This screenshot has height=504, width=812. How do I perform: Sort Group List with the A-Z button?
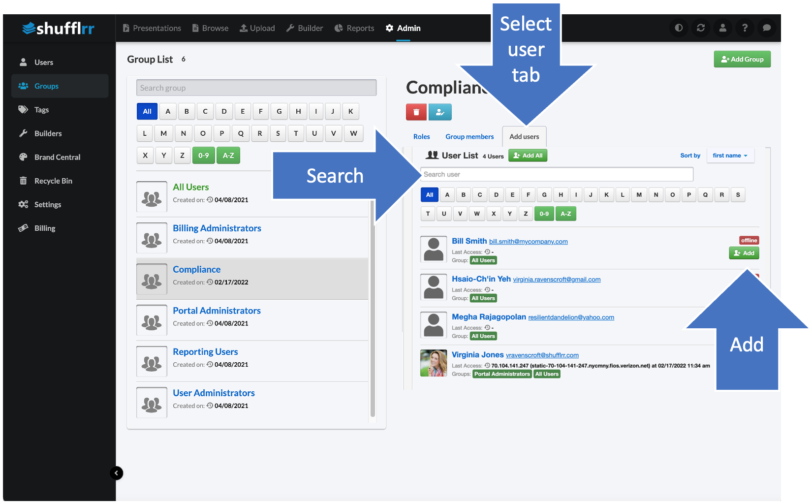point(228,156)
